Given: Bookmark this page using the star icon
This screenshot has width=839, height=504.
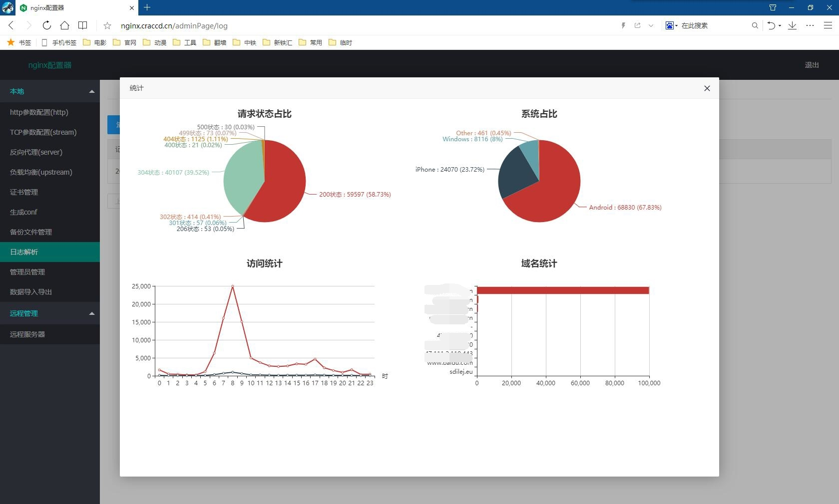Looking at the screenshot, I should [x=107, y=25].
